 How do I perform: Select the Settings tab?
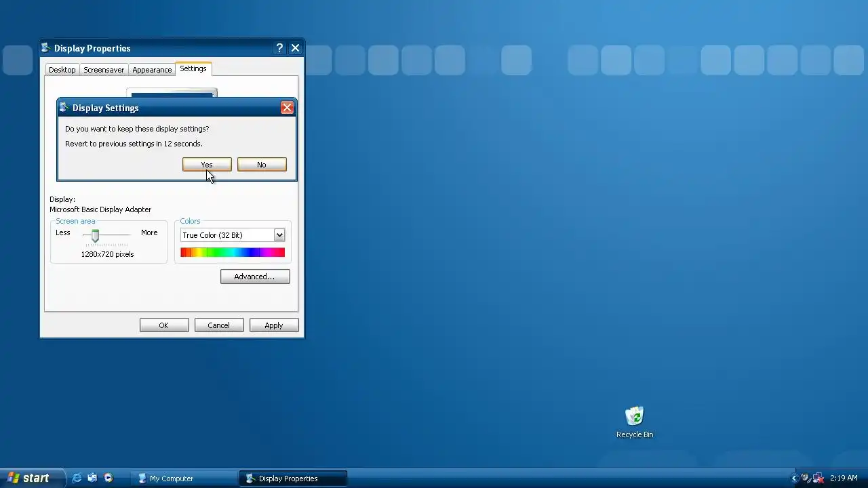coord(193,68)
